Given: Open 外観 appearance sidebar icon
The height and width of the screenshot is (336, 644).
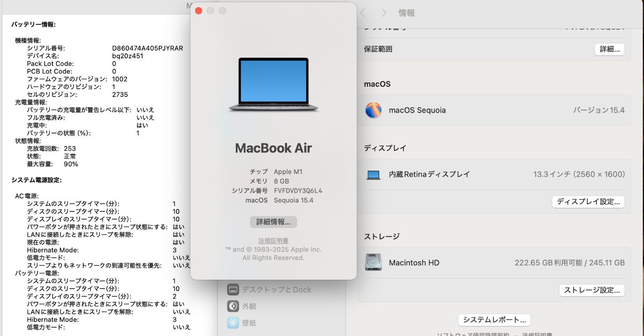Looking at the screenshot, I should click(233, 306).
